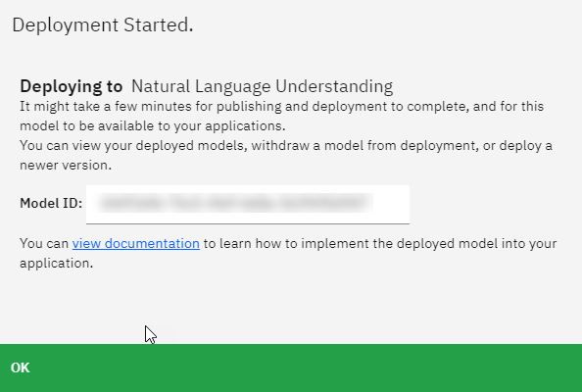Click the 'Model ID:' label
Image resolution: width=582 pixels, height=392 pixels.
tap(51, 204)
